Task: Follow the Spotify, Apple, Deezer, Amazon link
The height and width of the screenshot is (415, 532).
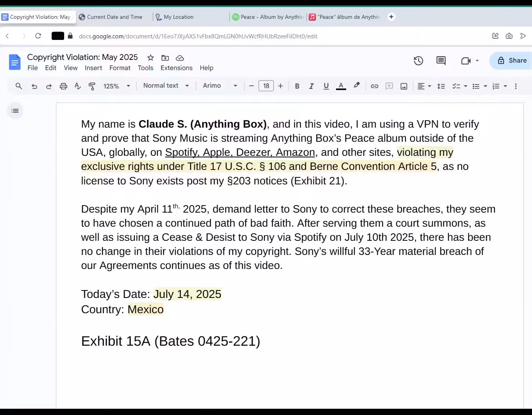Action: click(x=240, y=152)
